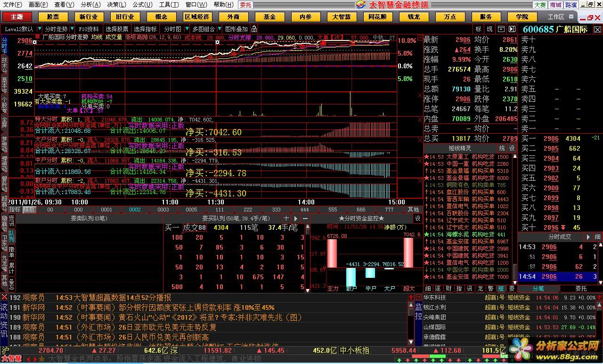Click the skip-forward panel icon before 600685

tap(511, 29)
